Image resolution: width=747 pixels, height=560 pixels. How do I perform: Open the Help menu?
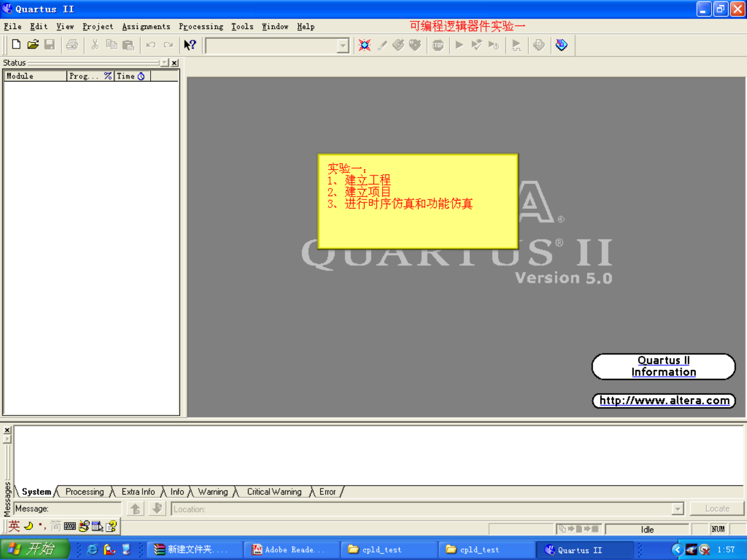coord(305,26)
